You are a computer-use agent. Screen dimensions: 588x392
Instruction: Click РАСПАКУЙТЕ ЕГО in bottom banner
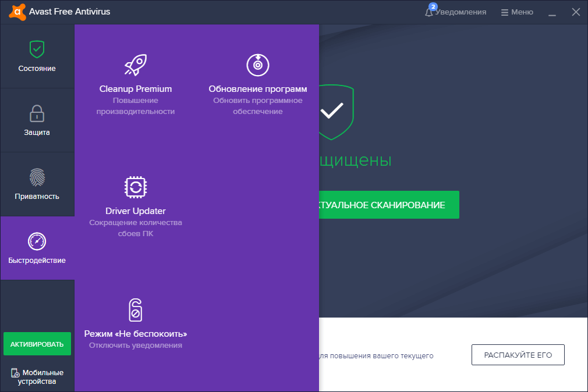pyautogui.click(x=518, y=354)
